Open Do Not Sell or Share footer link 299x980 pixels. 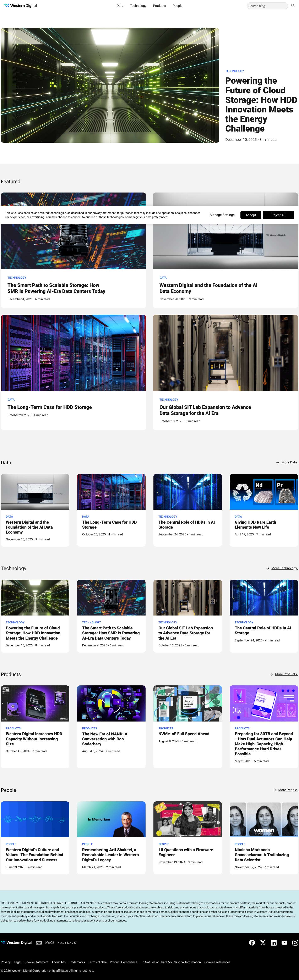click(171, 962)
